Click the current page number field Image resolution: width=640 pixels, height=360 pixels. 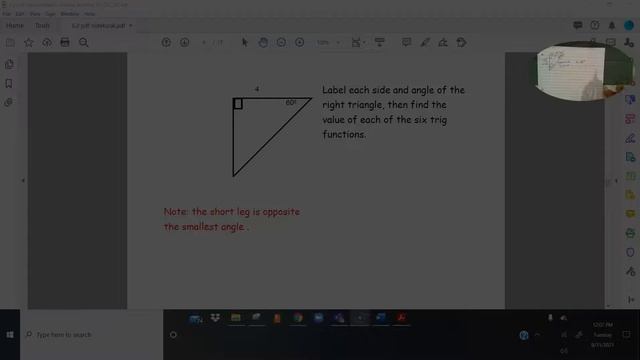tap(204, 42)
